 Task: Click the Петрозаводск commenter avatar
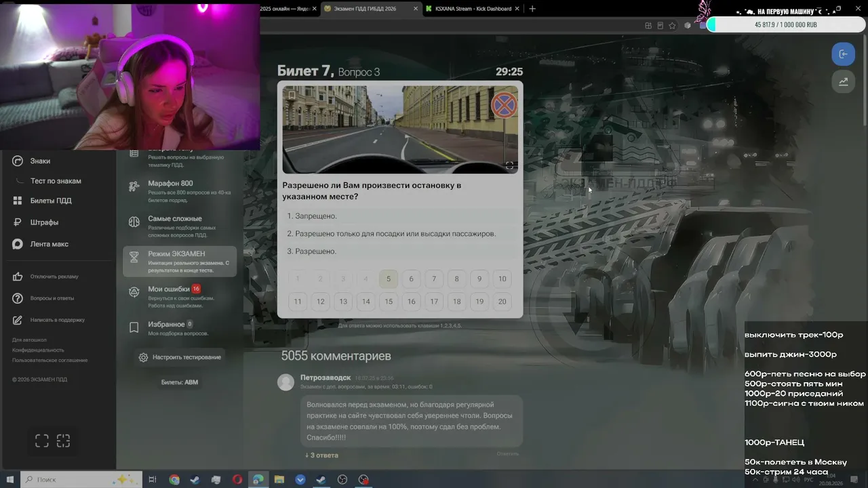point(285,382)
